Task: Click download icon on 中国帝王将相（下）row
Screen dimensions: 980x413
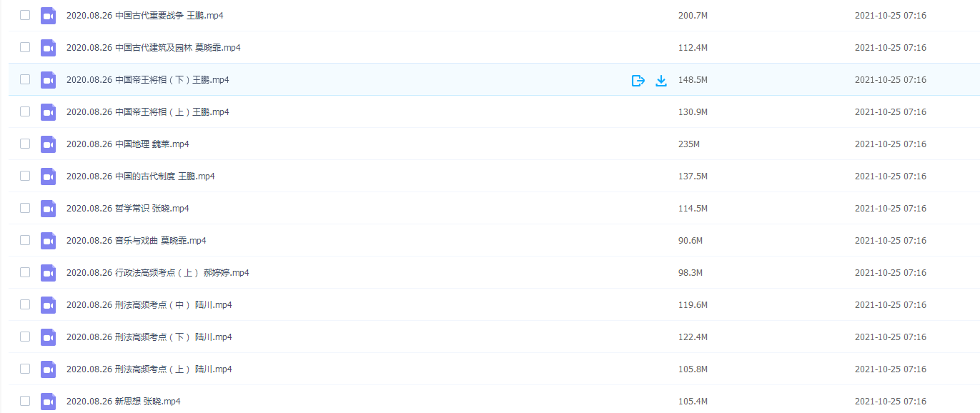Action: coord(661,81)
